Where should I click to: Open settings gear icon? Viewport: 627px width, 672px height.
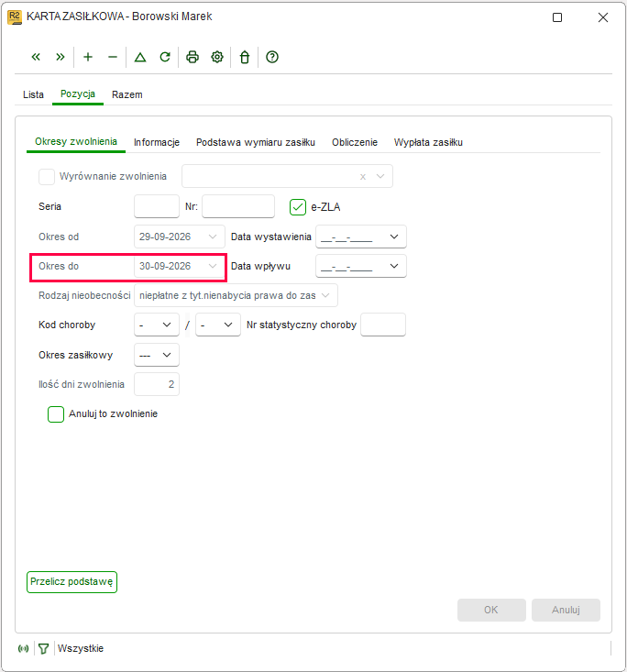[217, 57]
